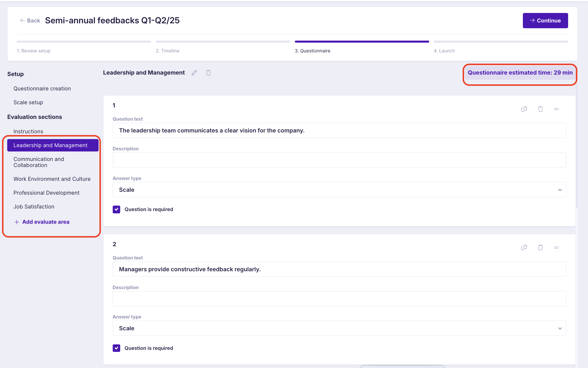Delete question 2 using its trash icon

(540, 248)
